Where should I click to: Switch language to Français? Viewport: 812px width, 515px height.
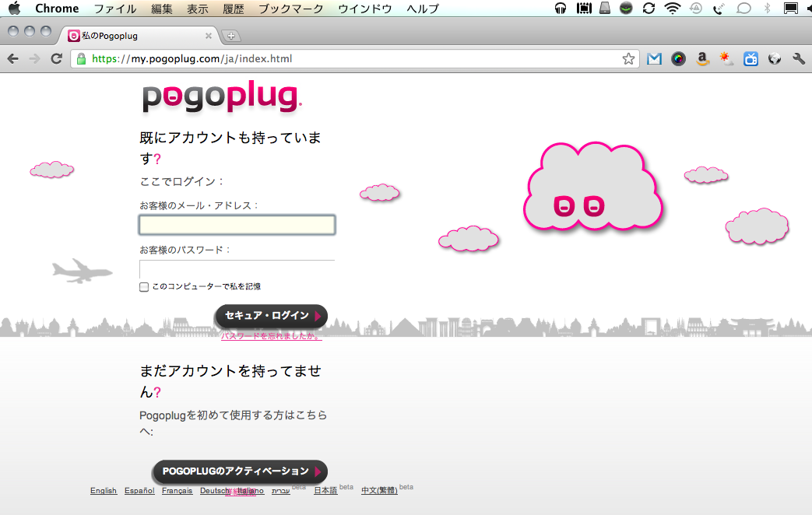[177, 491]
